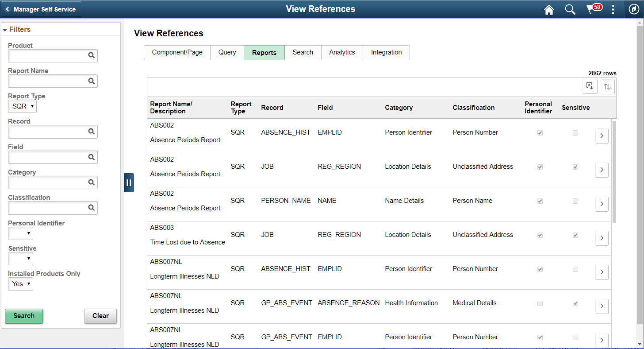
Task: Check Personal Identifier for the first ABS002 row
Action: [x=540, y=133]
